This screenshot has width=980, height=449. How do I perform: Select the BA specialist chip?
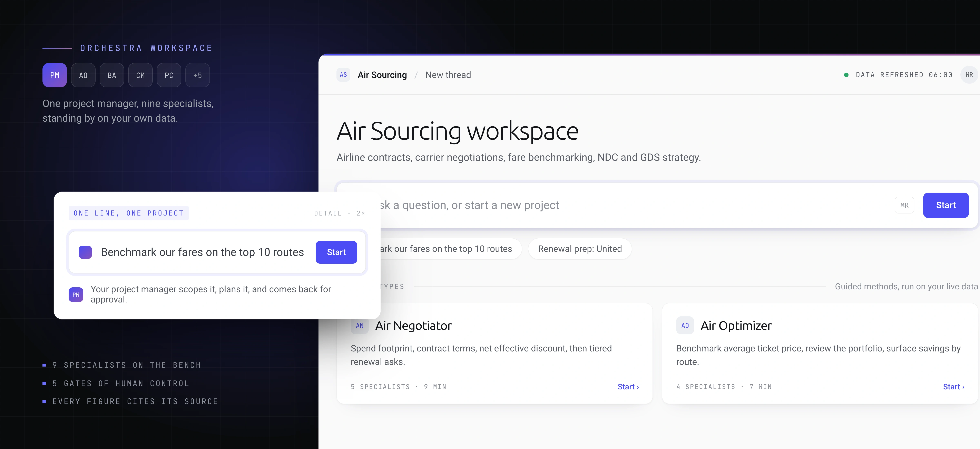111,75
